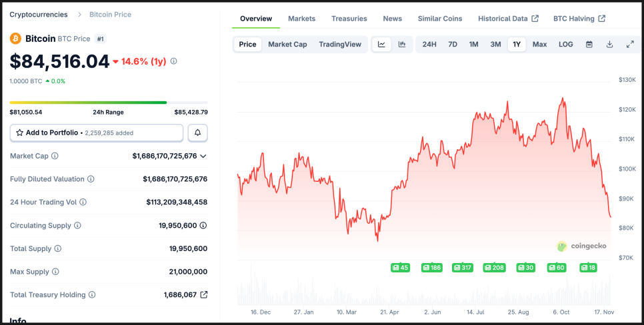Select the 7D time range
Screen dimensions: 644x325
(x=453, y=45)
